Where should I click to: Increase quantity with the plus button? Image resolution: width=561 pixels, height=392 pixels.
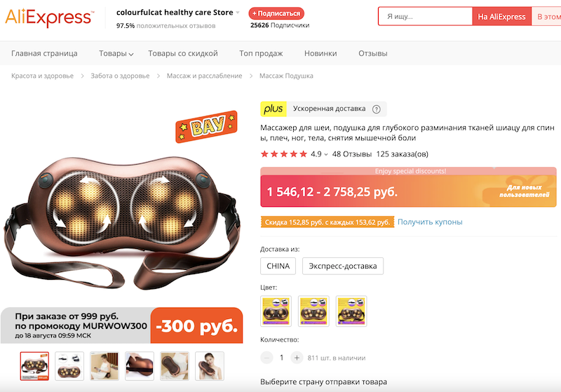tap(297, 358)
